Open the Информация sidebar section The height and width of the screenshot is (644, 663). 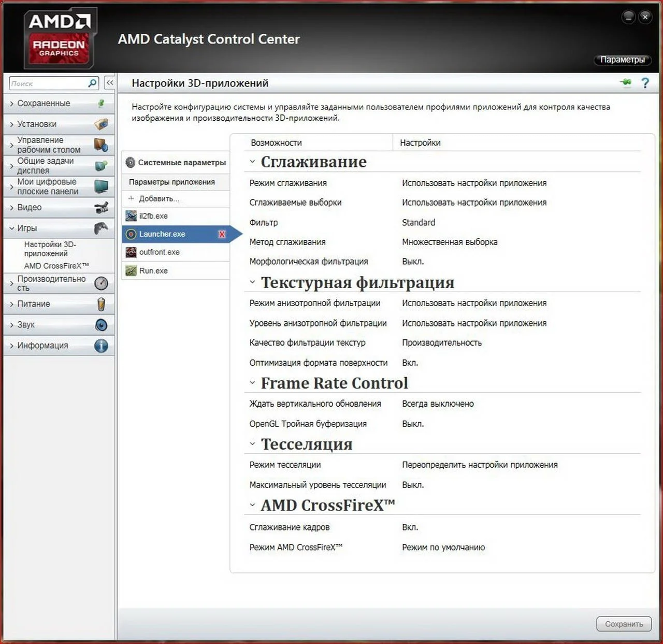tap(59, 346)
